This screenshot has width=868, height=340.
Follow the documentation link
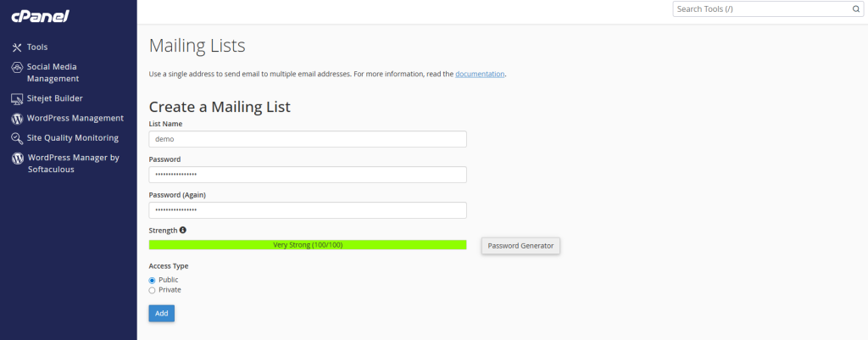[480, 74]
